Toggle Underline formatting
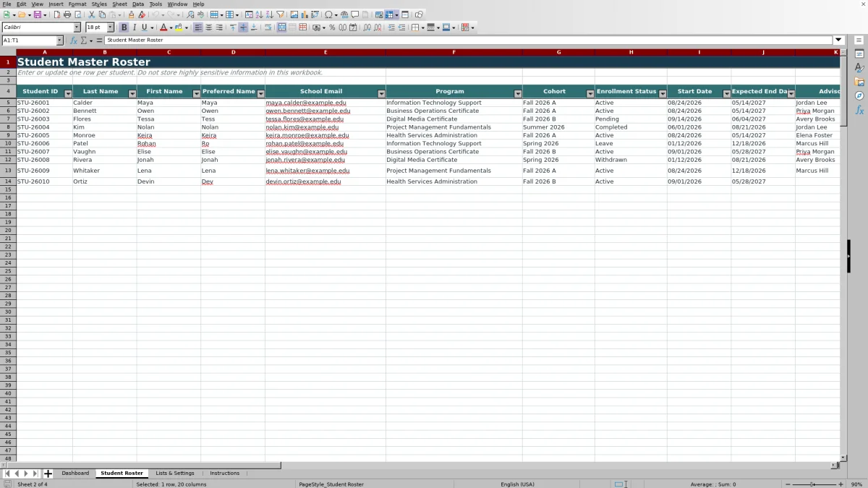This screenshot has width=868, height=488. [x=144, y=27]
